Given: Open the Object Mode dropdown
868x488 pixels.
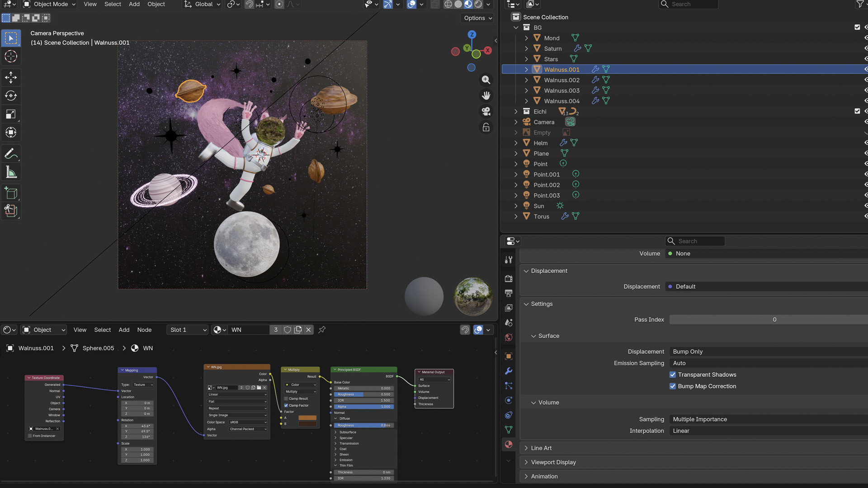Looking at the screenshot, I should [x=50, y=5].
